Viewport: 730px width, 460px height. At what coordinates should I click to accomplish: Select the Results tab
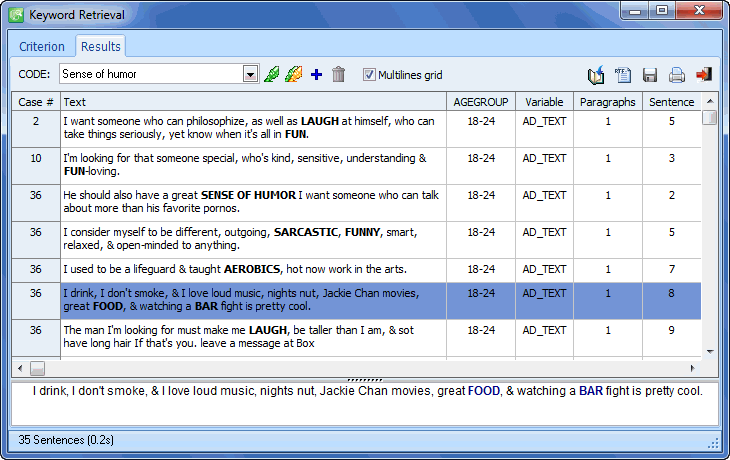coord(100,47)
